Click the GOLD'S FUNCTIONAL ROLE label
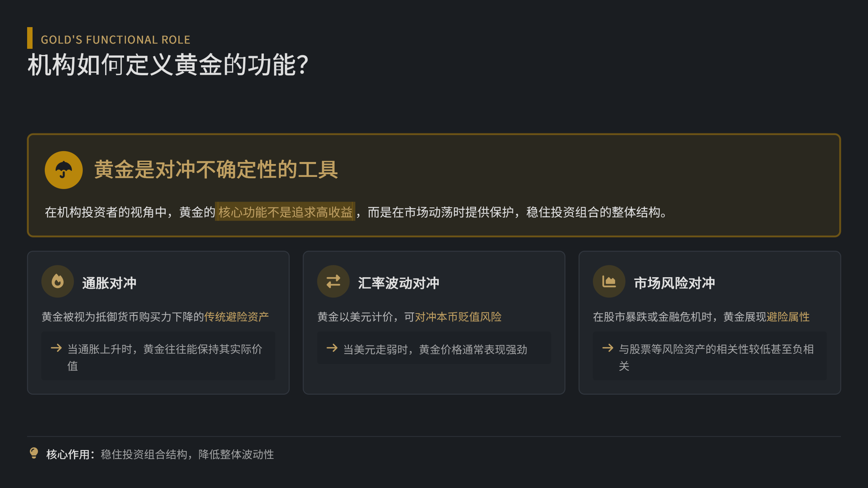 click(x=115, y=40)
